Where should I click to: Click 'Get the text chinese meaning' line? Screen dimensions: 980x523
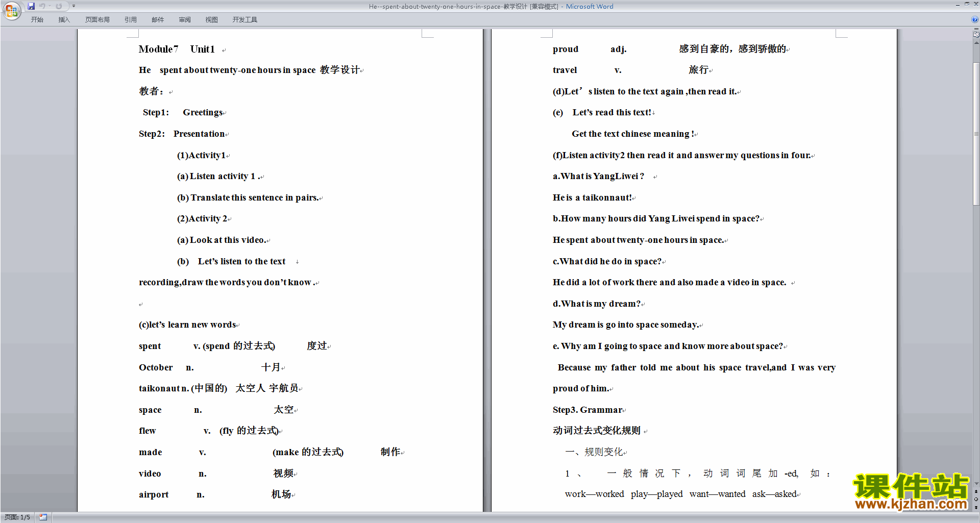pyautogui.click(x=633, y=134)
